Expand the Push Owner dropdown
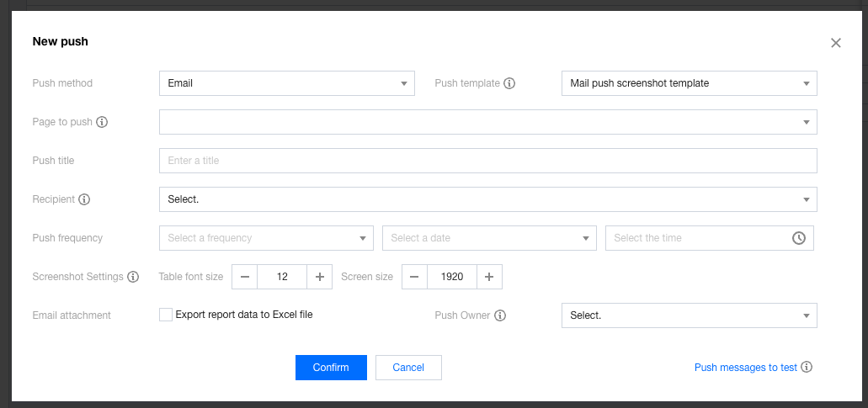The image size is (868, 408). [x=688, y=315]
